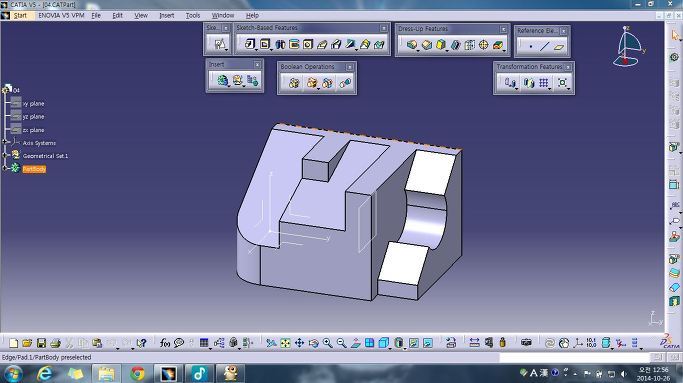Select the Mirror tool

click(x=529, y=82)
